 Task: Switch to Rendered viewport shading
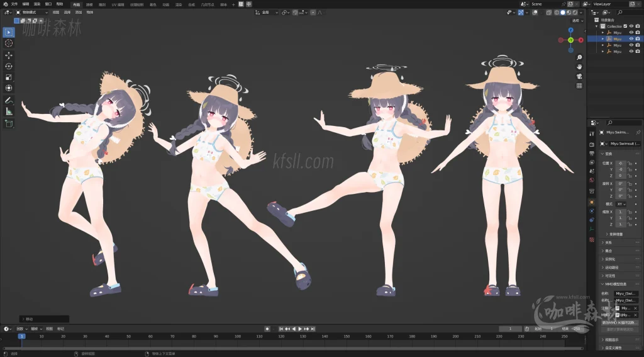pos(575,13)
